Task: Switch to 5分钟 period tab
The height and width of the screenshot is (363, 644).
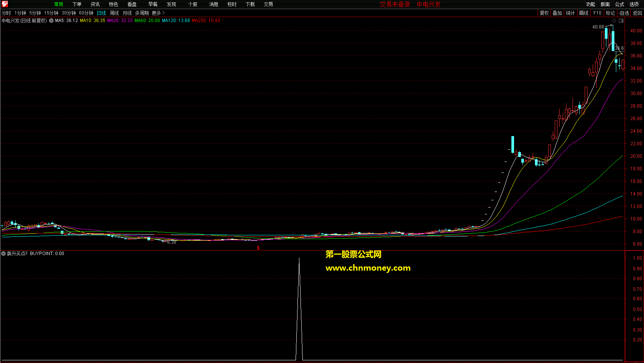Action: click(x=35, y=13)
